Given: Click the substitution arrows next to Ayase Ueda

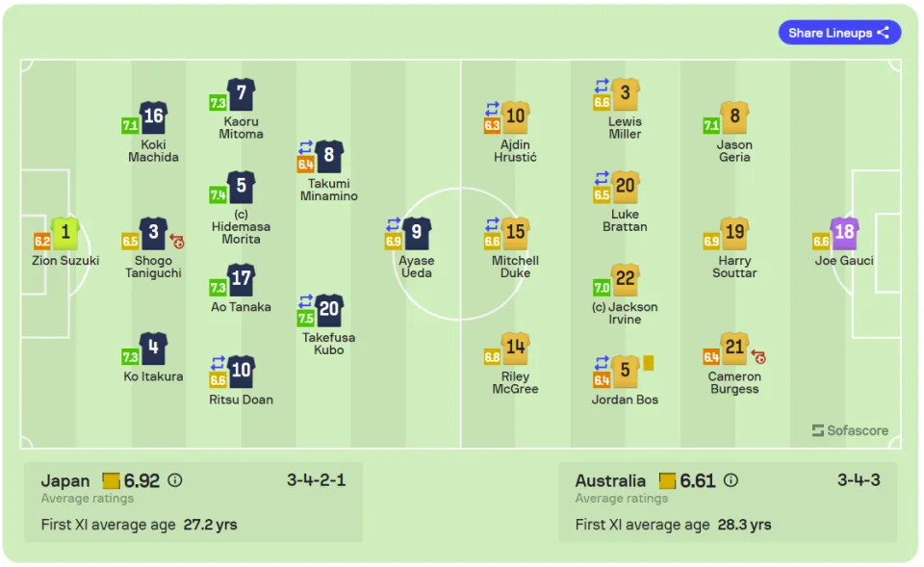Looking at the screenshot, I should (393, 224).
